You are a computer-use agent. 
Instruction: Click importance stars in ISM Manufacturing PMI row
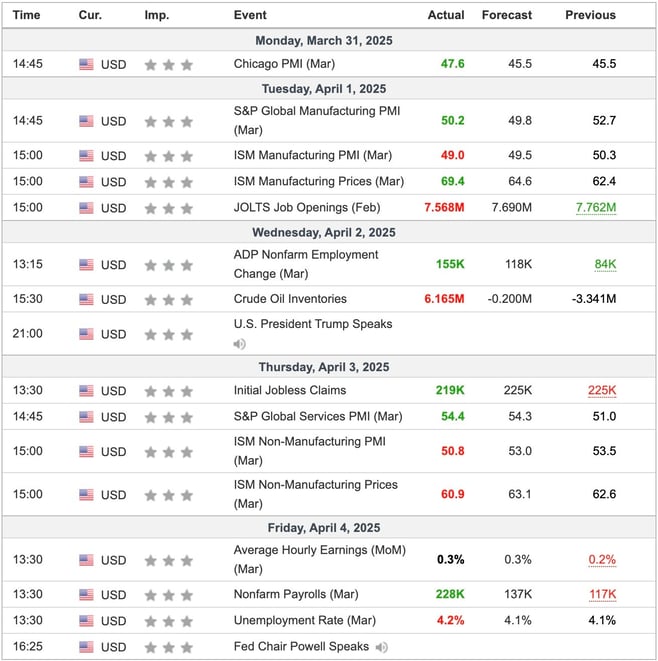tap(169, 156)
